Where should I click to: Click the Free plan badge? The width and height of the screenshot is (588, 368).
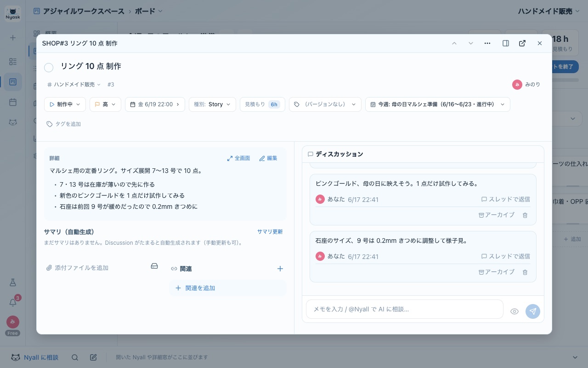pyautogui.click(x=13, y=333)
